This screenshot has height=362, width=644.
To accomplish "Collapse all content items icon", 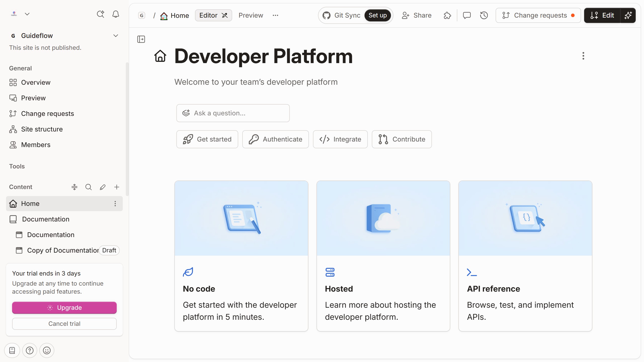I will click(x=74, y=187).
